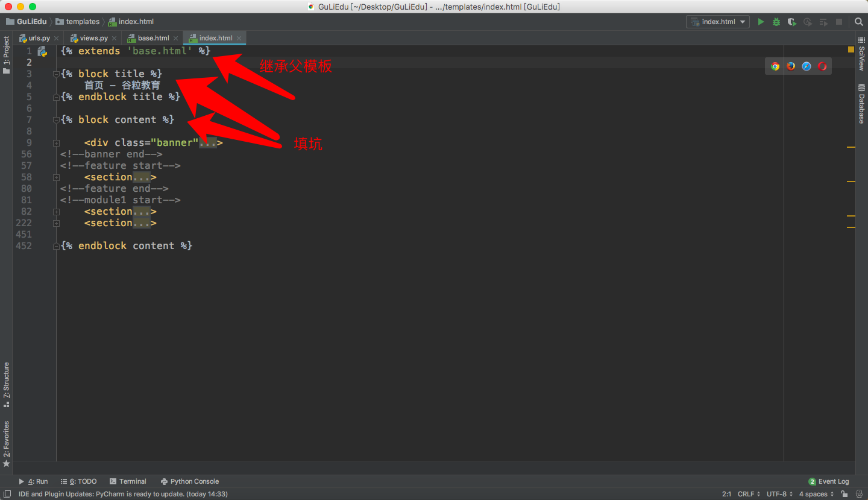The image size is (868, 500).
Task: Change file encoding UTF-8
Action: coord(780,494)
